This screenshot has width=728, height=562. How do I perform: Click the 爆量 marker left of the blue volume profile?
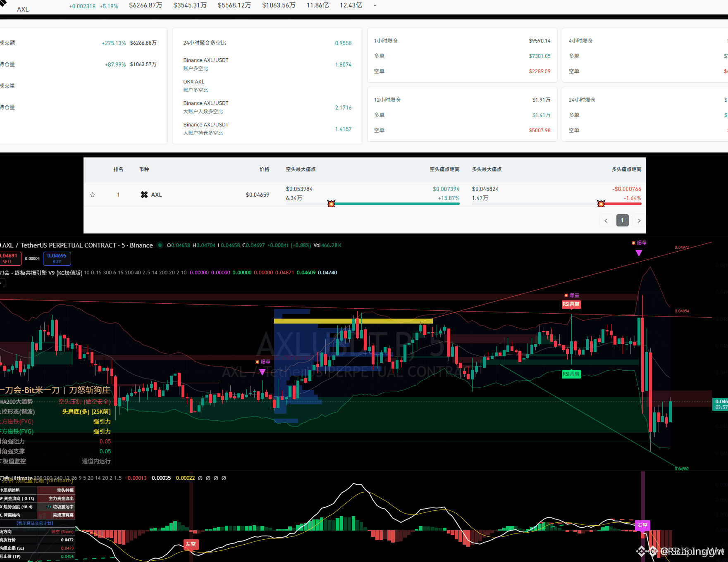coord(263,362)
